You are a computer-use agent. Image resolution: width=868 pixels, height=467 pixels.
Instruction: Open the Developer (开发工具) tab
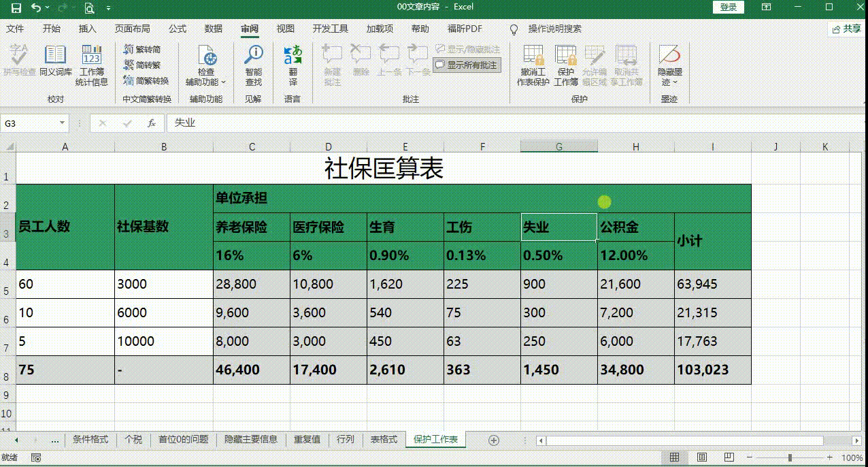tap(331, 29)
